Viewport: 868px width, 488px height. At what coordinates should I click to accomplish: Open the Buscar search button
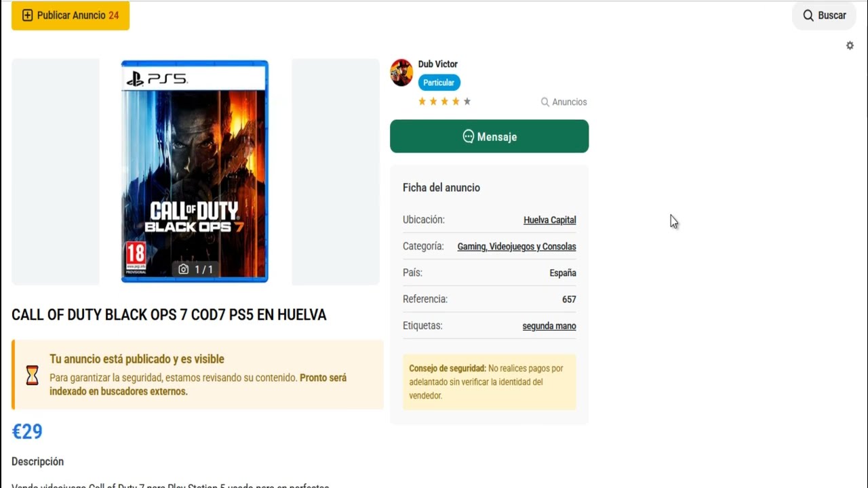[x=824, y=15]
